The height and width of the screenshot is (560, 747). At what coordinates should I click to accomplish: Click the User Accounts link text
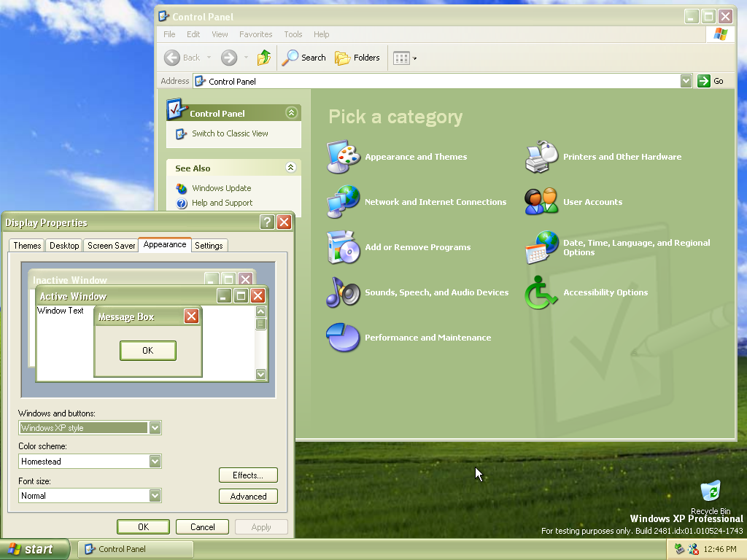click(592, 202)
